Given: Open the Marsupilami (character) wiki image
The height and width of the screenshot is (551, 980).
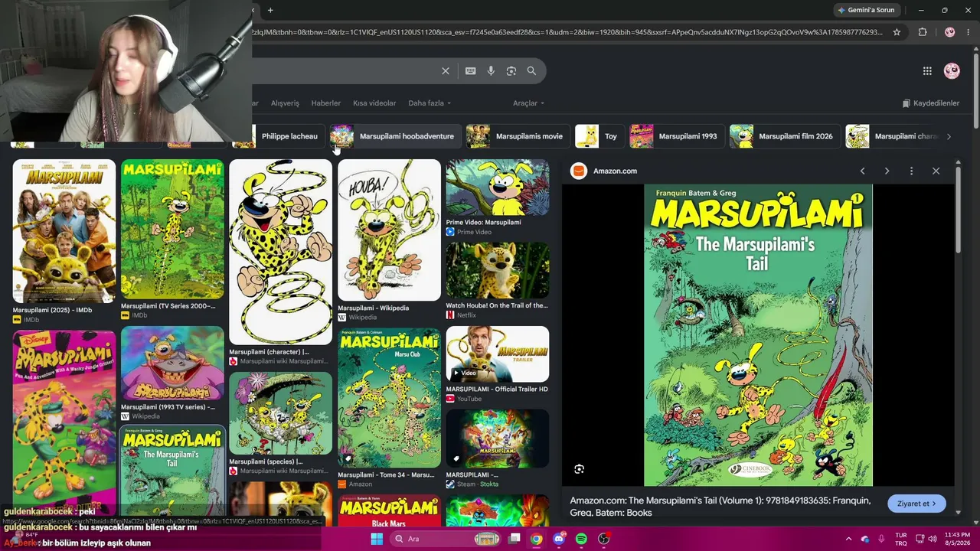Looking at the screenshot, I should [281, 252].
